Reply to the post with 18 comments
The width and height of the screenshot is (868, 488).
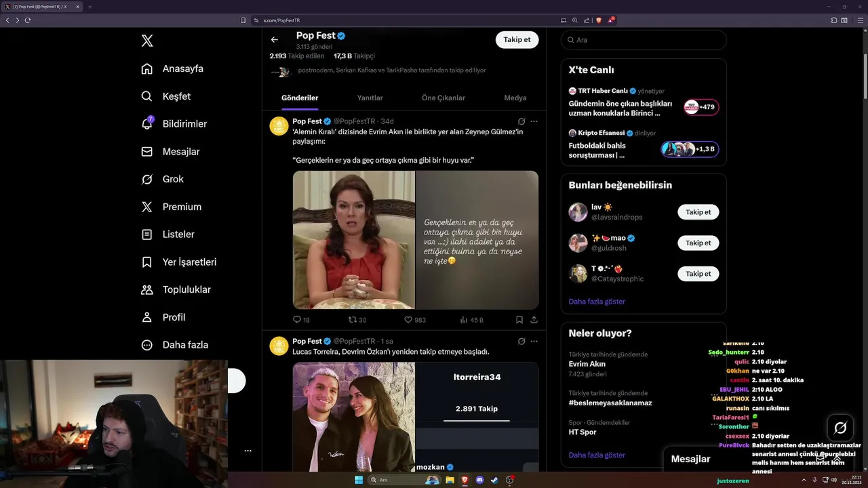pyautogui.click(x=301, y=320)
